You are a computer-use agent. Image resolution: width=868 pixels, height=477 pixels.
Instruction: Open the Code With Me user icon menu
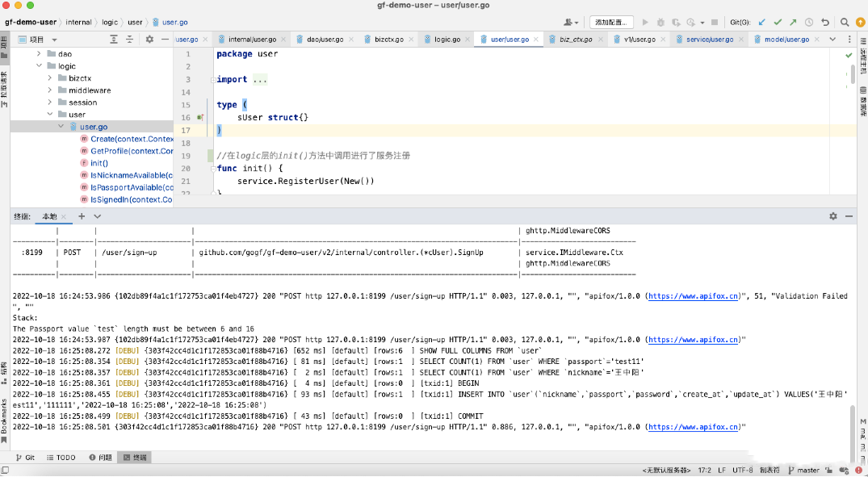(x=571, y=22)
